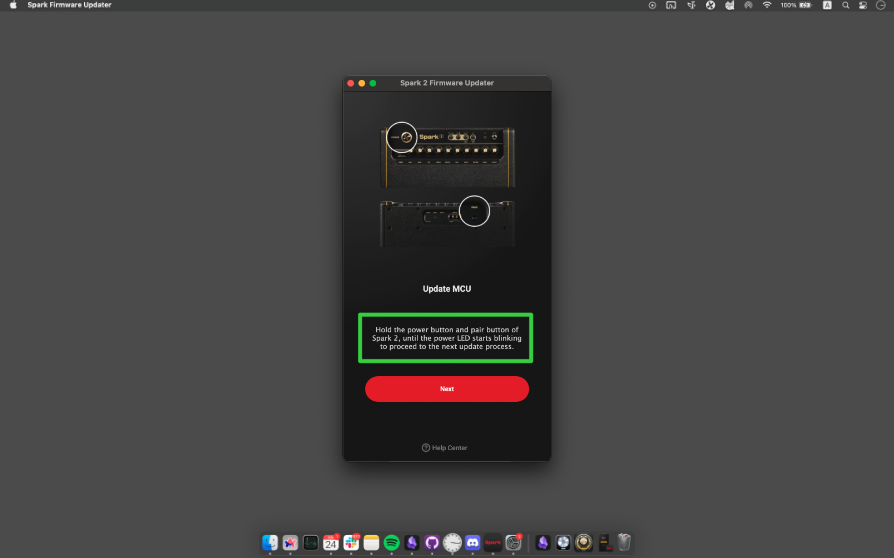This screenshot has height=558, width=894.
Task: Click the play circle menu bar icon
Action: coord(652,5)
